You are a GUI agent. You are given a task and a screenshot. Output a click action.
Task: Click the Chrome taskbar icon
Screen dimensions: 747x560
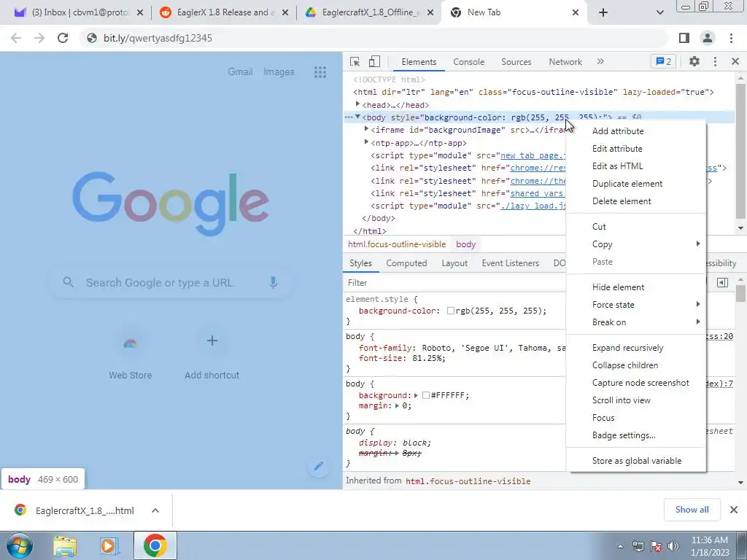(155, 545)
